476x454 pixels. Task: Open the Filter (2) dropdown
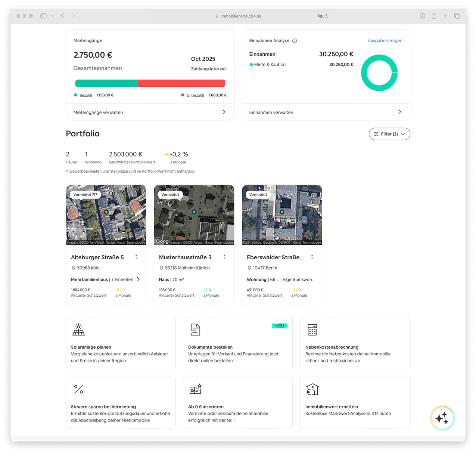pyautogui.click(x=389, y=134)
